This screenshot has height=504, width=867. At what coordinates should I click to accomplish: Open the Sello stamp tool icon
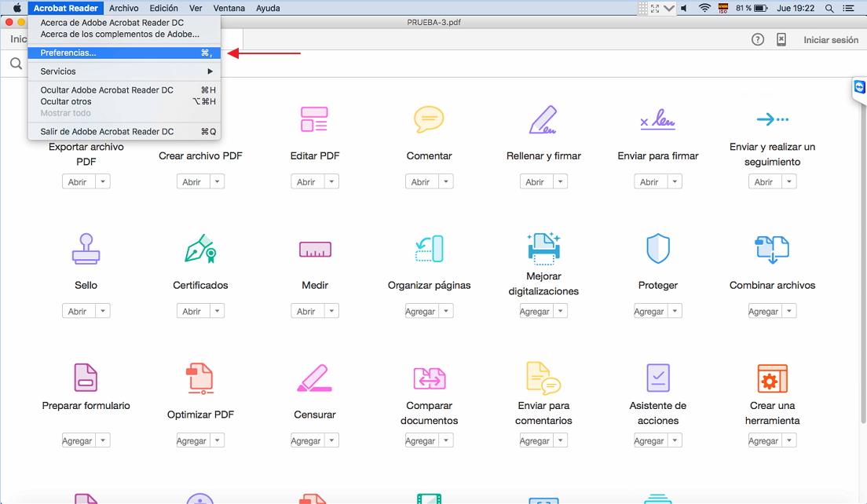tap(86, 248)
